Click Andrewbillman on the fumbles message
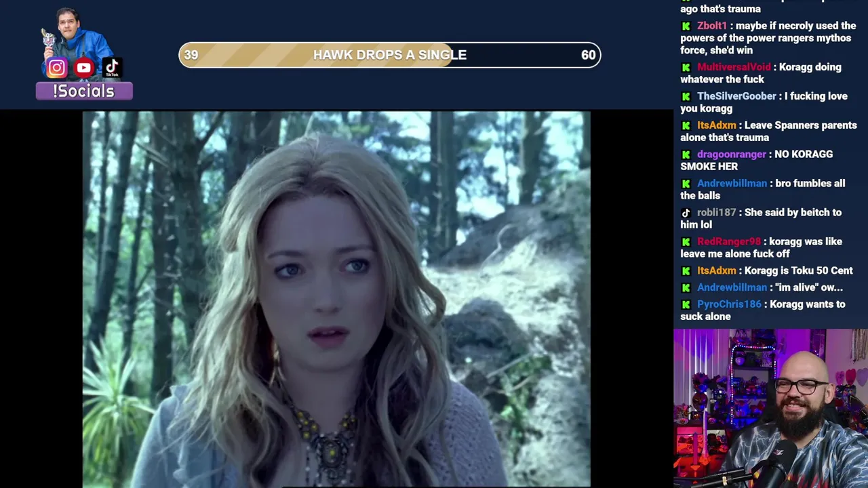Viewport: 868px width, 488px height. coord(732,184)
